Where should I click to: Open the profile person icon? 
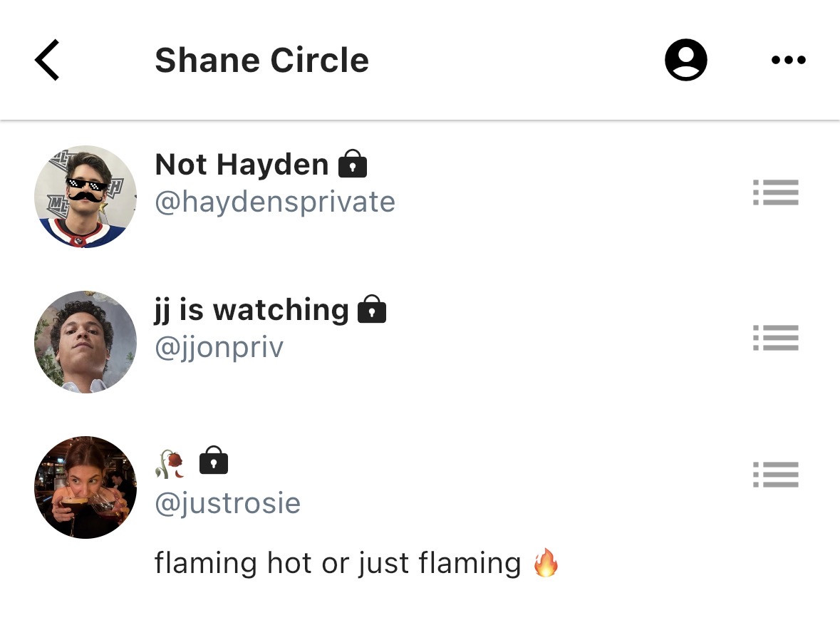coord(685,59)
